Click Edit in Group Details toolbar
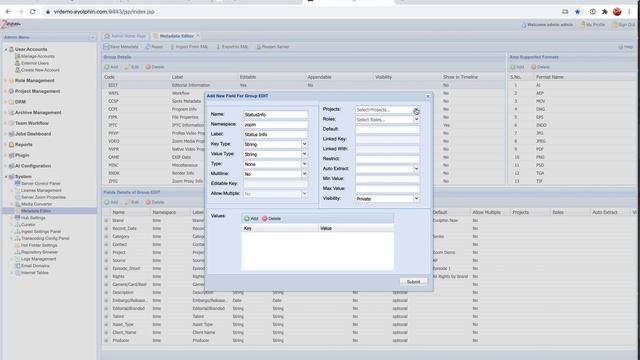 click(x=132, y=67)
